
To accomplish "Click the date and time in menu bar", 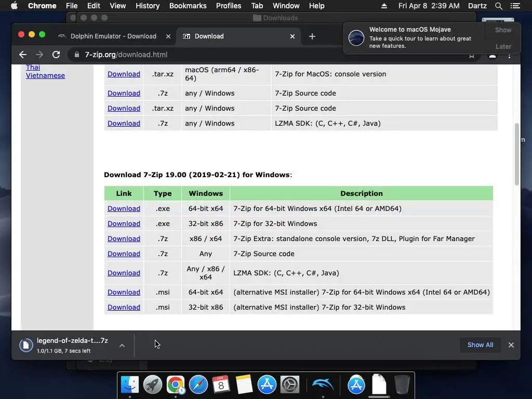I will (429, 6).
